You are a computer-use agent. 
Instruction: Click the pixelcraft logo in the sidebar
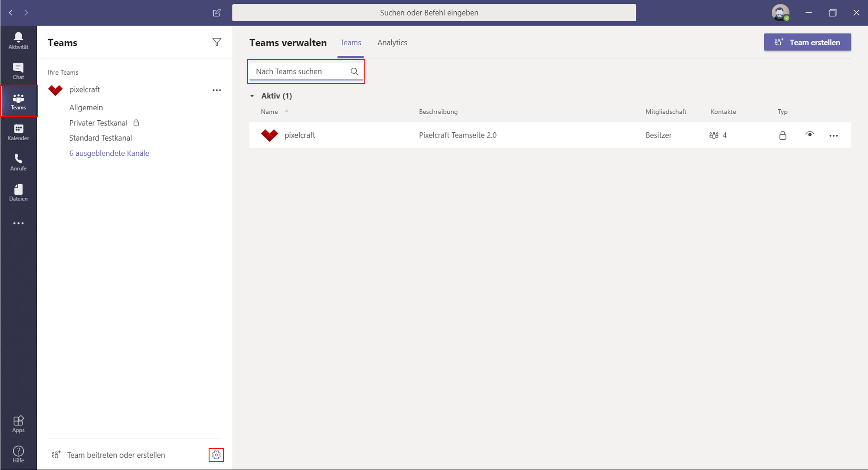pos(56,90)
